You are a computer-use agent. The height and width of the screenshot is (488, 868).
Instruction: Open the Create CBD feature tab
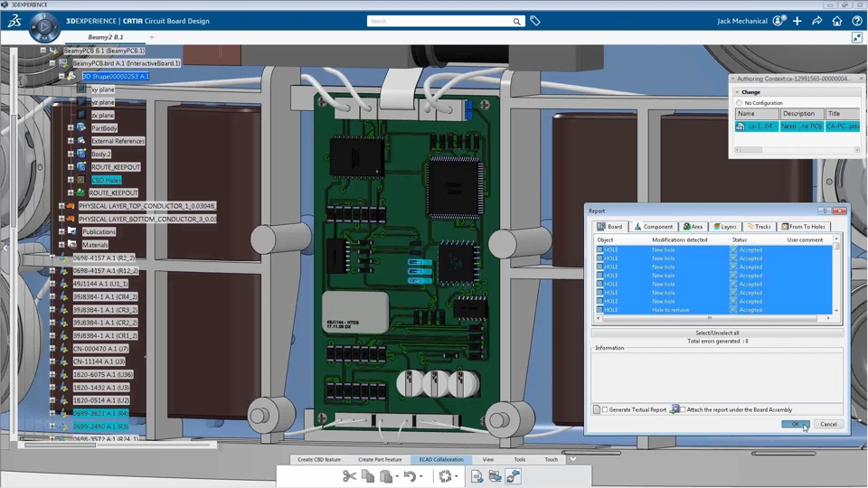tap(319, 459)
